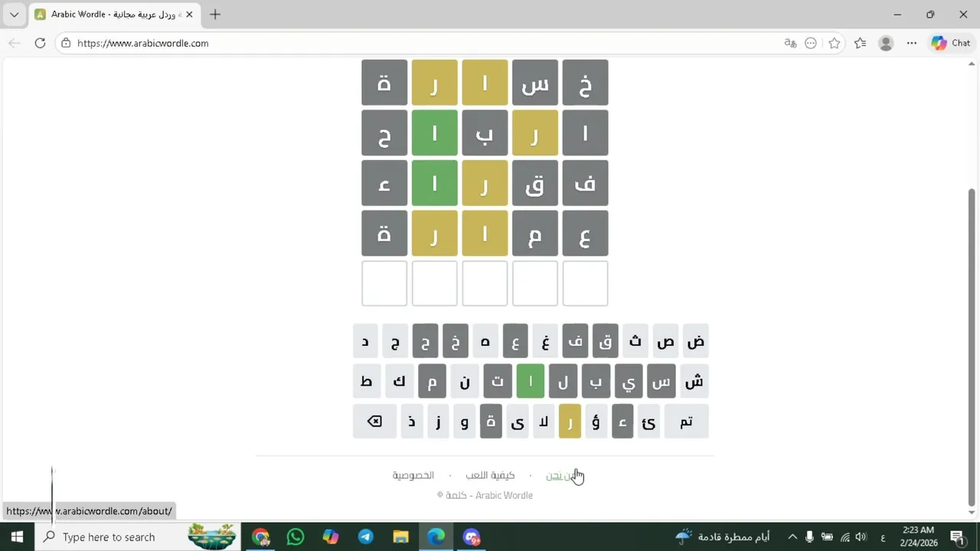The image size is (980, 551).
Task: Tap the ض key on keyboard
Action: pyautogui.click(x=695, y=341)
